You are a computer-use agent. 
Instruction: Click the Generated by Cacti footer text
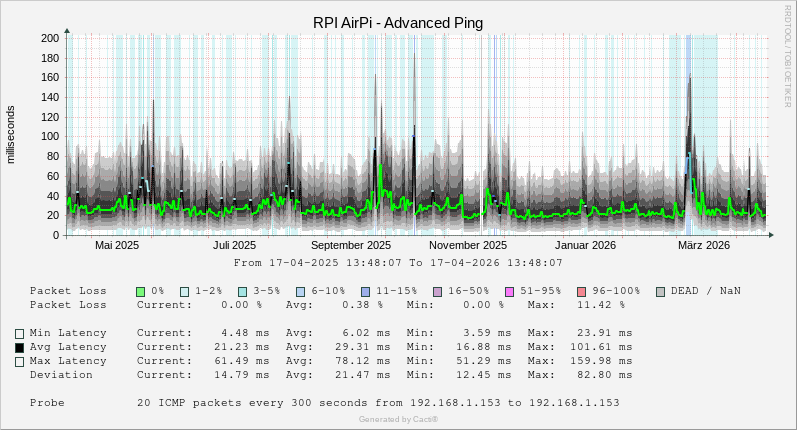coord(398,419)
